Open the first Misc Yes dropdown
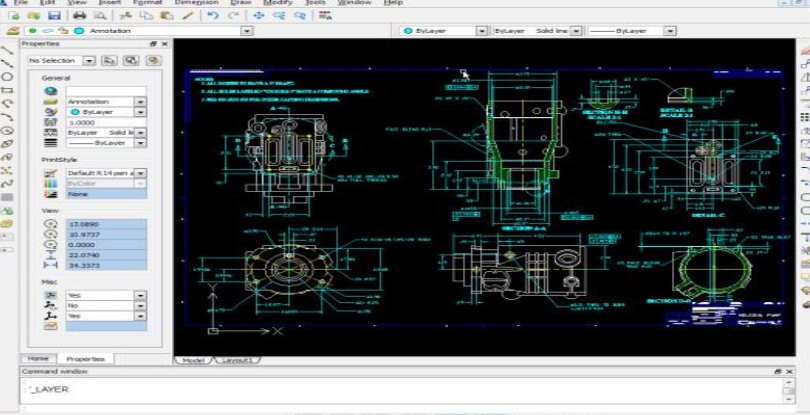 coord(141,296)
